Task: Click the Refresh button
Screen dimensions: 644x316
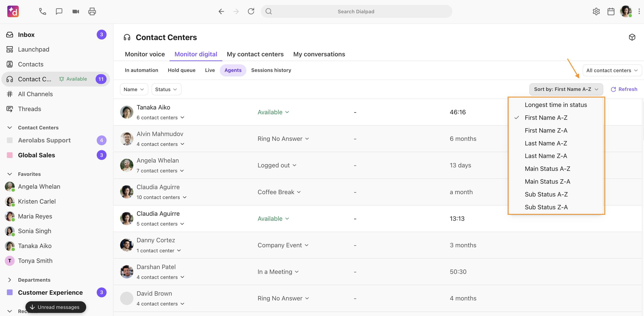Action: (624, 89)
